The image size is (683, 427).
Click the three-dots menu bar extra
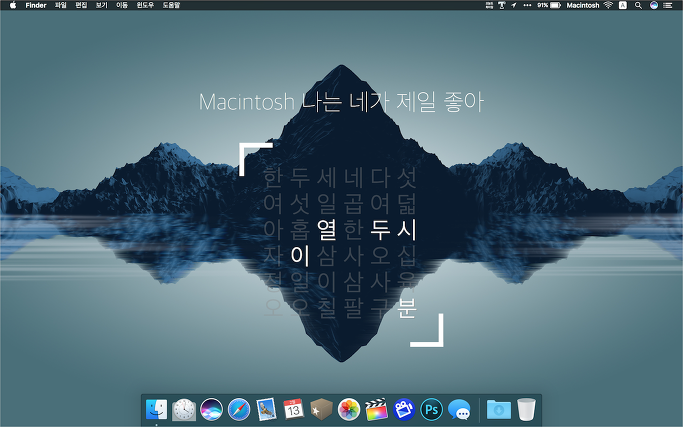[x=527, y=5]
